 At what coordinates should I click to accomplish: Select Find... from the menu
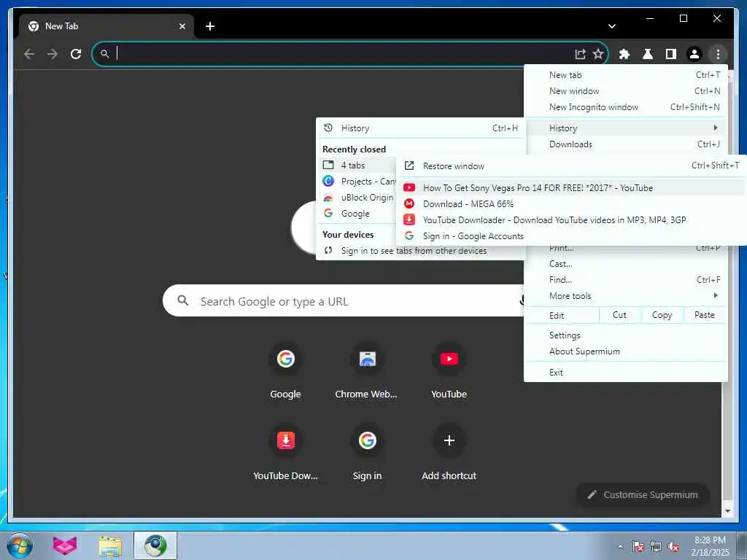(x=625, y=280)
